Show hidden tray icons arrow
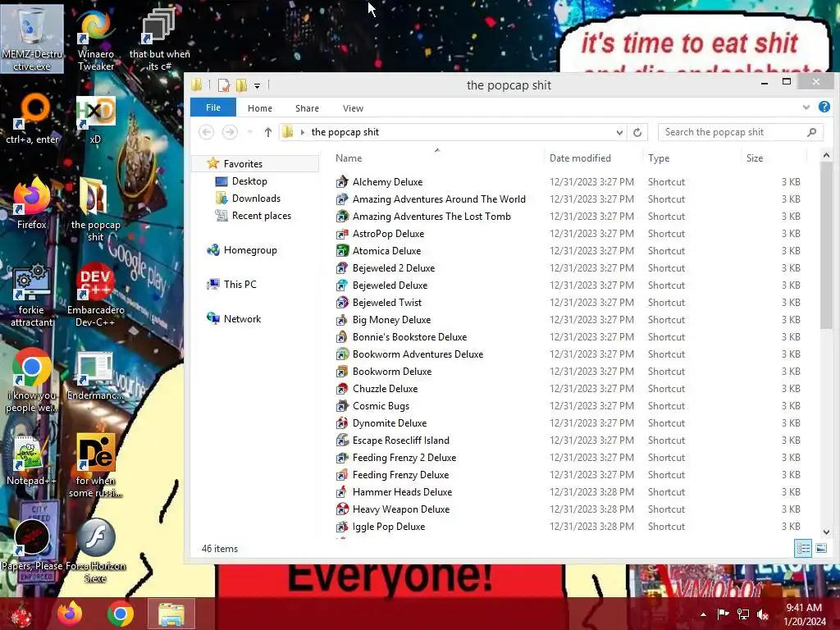The width and height of the screenshot is (840, 630). click(703, 614)
